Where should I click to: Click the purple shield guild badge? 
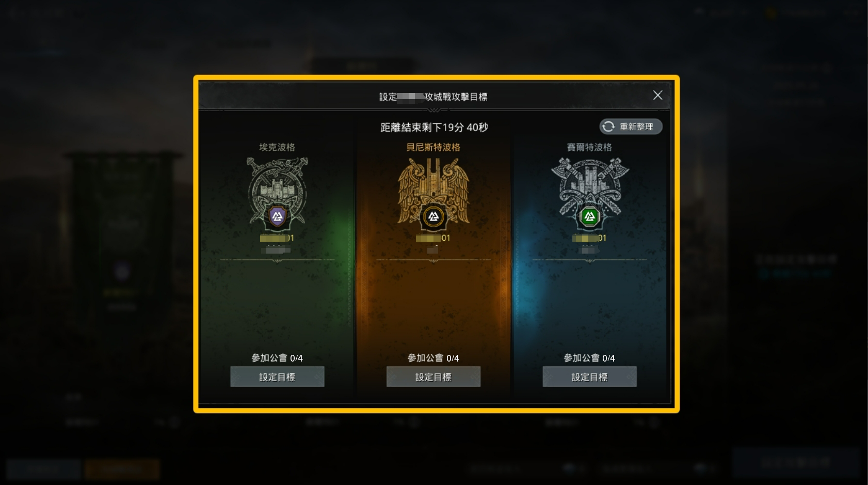point(278,216)
